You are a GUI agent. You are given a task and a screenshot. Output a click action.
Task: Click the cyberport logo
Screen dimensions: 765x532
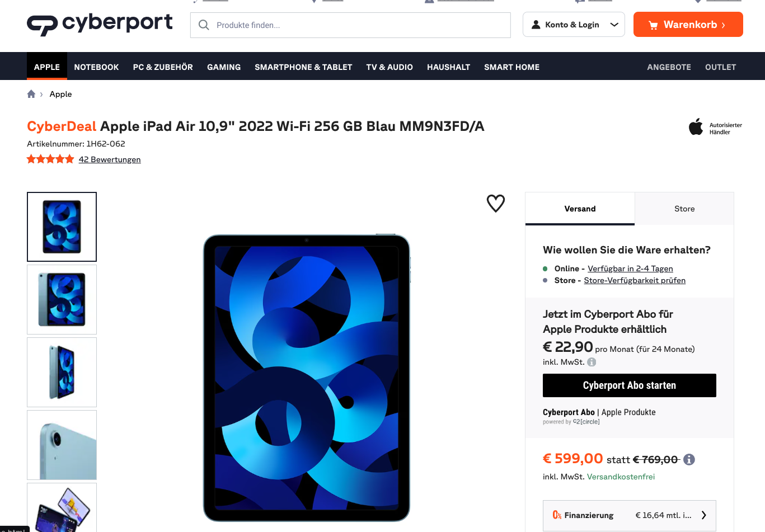100,25
